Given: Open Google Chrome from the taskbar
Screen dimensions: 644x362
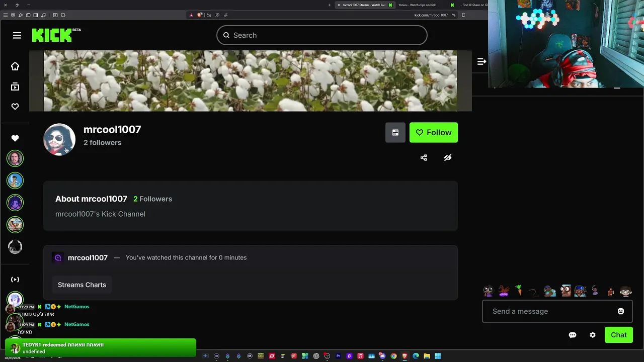Looking at the screenshot, I should (x=393, y=356).
